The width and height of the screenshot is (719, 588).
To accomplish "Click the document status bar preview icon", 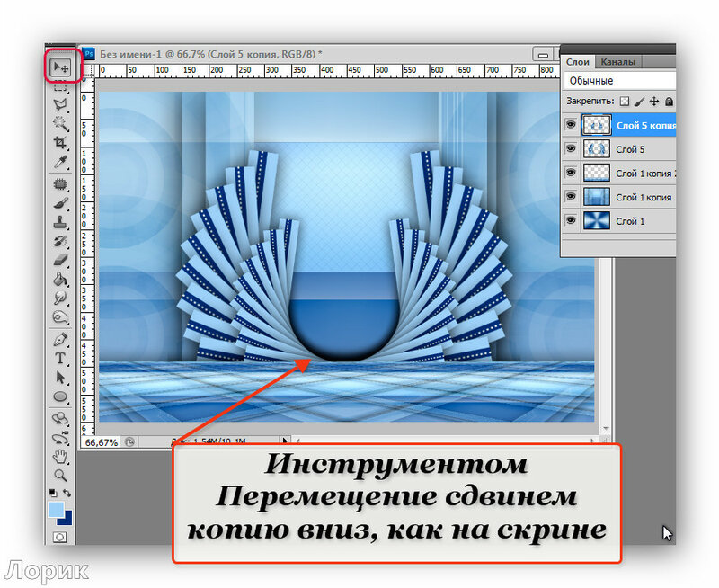I will pos(129,441).
